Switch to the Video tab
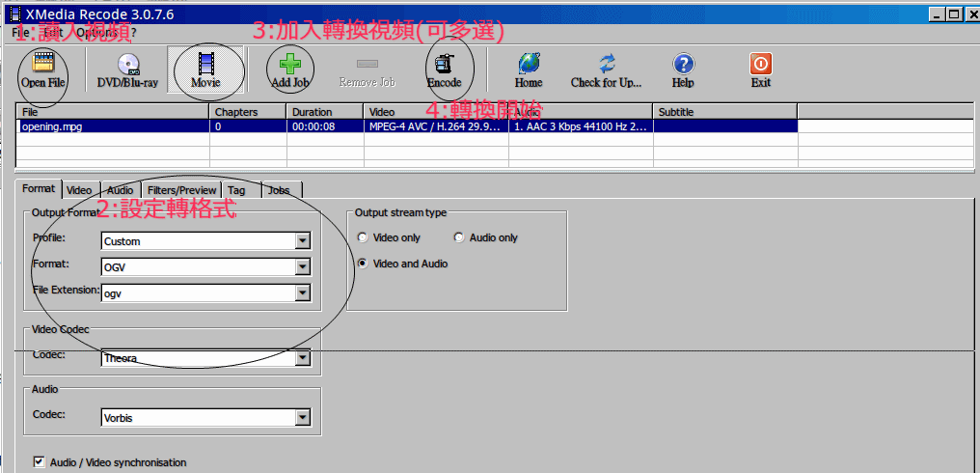Viewport: 980px width, 473px height. pyautogui.click(x=79, y=190)
